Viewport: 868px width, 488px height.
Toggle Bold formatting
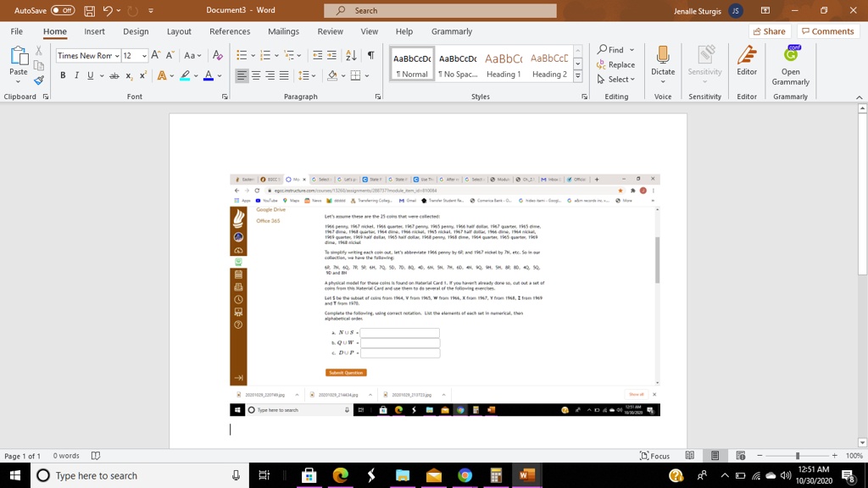[63, 75]
